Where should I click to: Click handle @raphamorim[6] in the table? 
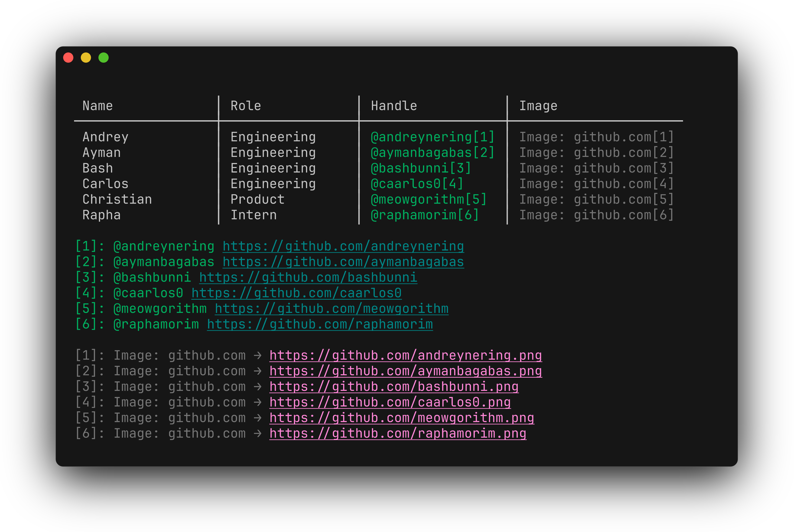(x=425, y=215)
